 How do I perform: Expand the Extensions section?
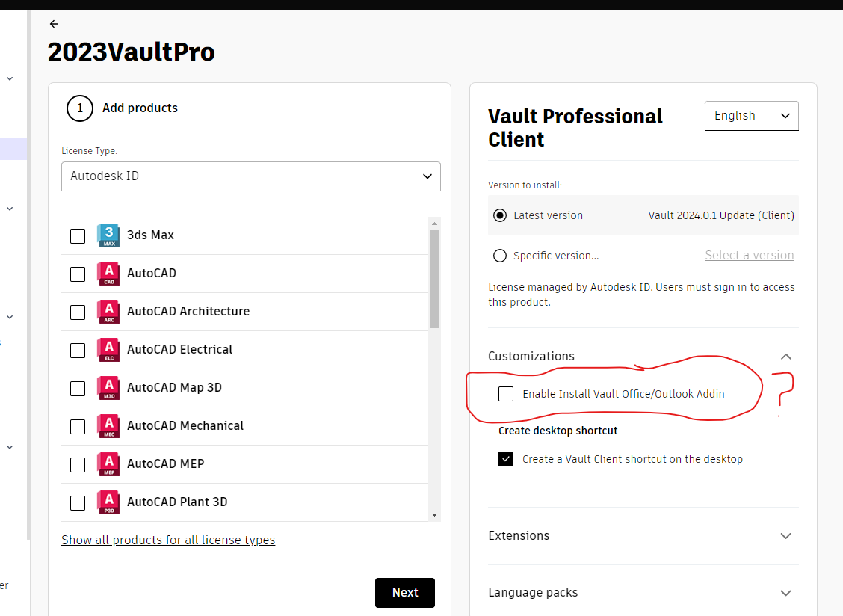[785, 536]
